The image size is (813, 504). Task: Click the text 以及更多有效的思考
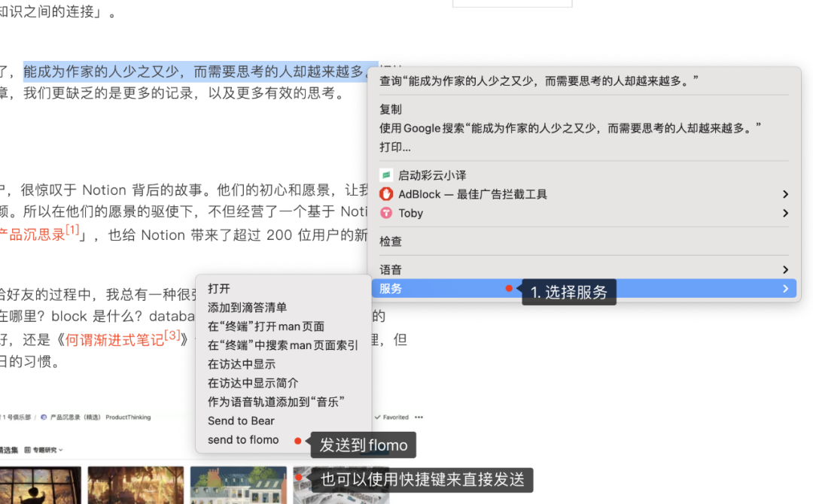coord(272,93)
